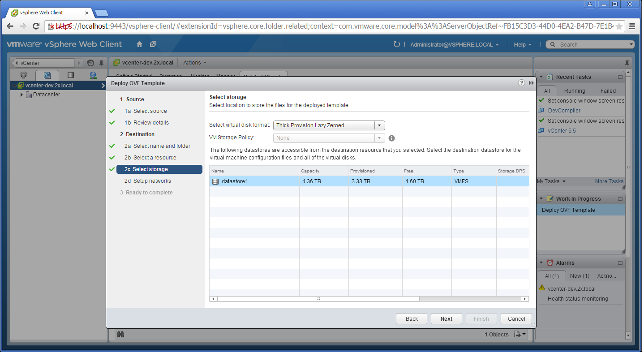Viewport: 644px width, 353px height.
Task: Click the datastore1 disk icon
Action: pyautogui.click(x=215, y=181)
